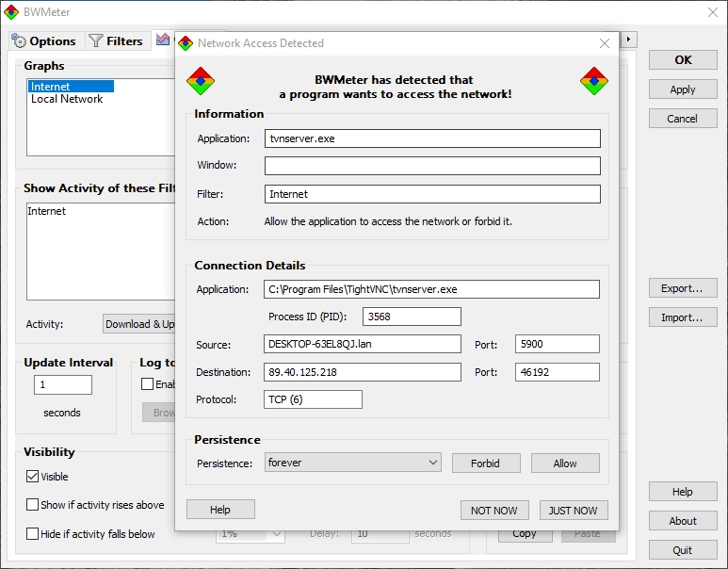
Task: Click the Filter field showing Internet
Action: point(432,194)
